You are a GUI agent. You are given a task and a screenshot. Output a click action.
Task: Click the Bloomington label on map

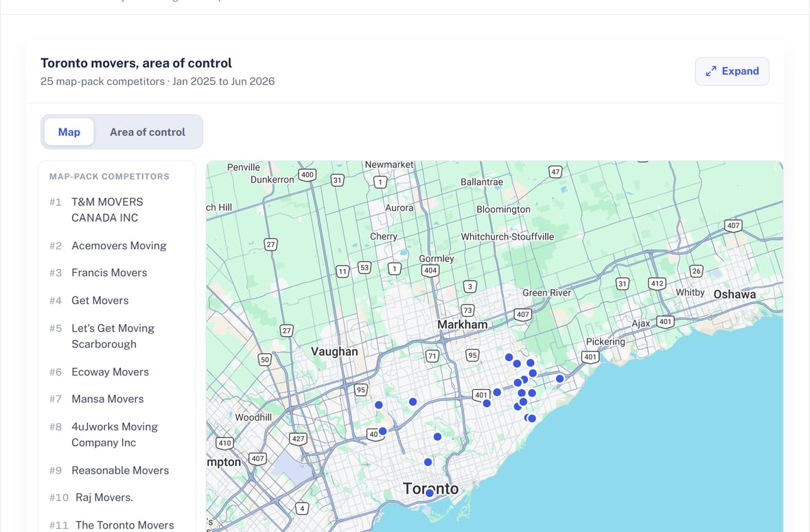click(x=503, y=209)
